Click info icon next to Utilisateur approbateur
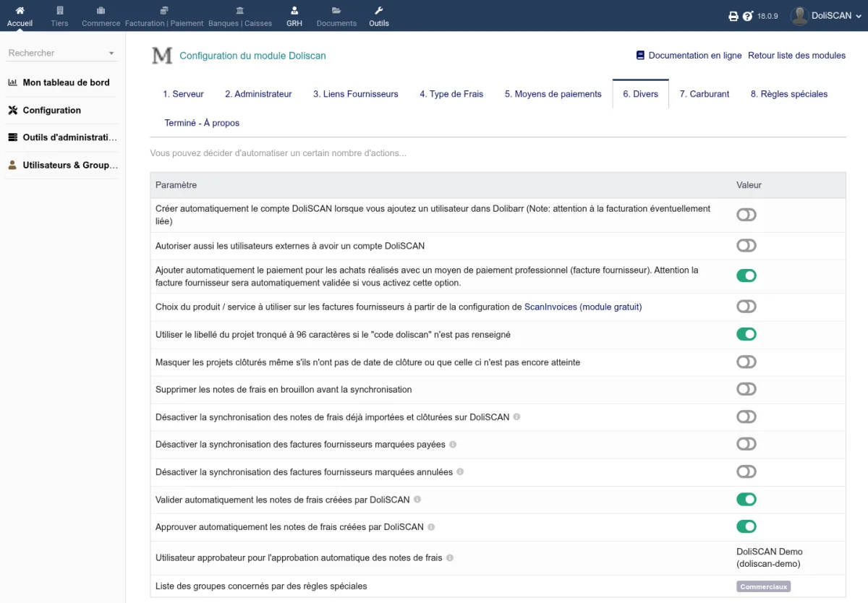The width and height of the screenshot is (868, 603). (x=450, y=557)
